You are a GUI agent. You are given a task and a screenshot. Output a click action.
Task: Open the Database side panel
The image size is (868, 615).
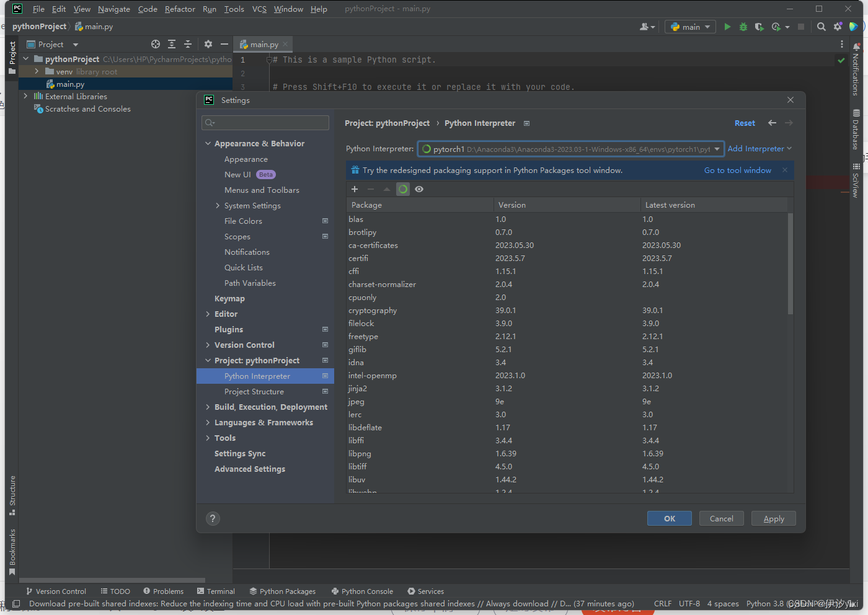tap(856, 130)
